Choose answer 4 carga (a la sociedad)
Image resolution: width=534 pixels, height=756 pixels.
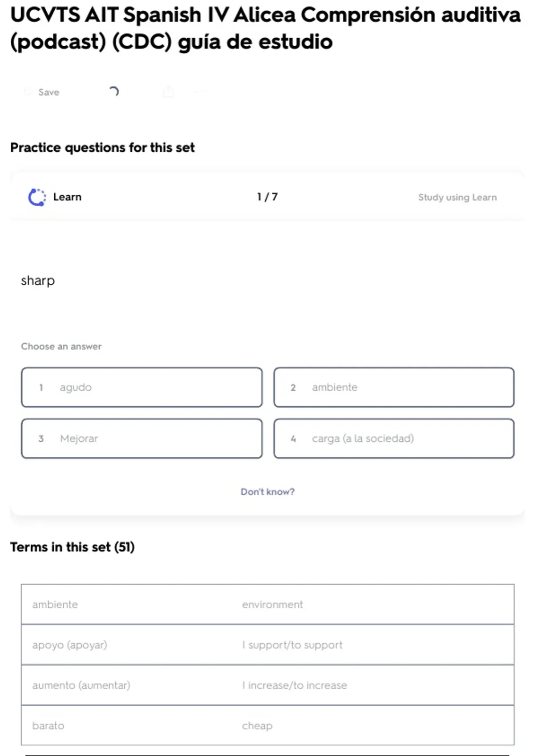click(394, 438)
